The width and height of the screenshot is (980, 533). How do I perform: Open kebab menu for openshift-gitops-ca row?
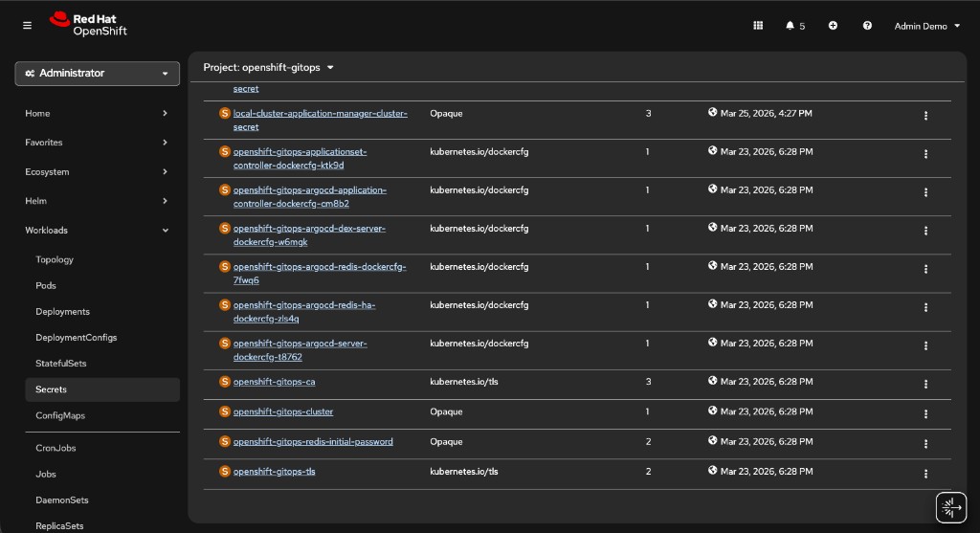925,384
